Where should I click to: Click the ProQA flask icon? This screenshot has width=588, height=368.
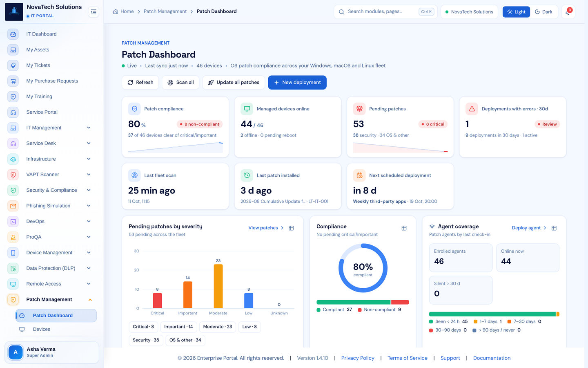(13, 237)
